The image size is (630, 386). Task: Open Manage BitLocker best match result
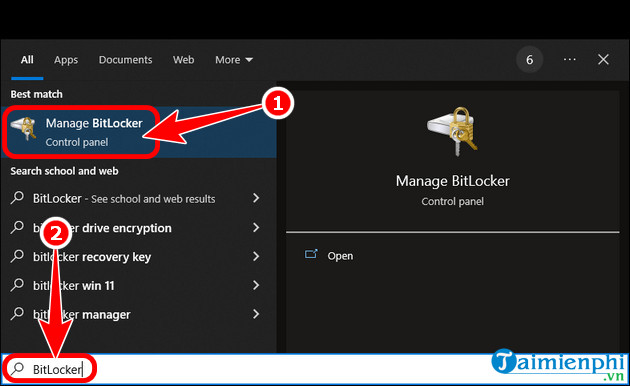pyautogui.click(x=139, y=132)
